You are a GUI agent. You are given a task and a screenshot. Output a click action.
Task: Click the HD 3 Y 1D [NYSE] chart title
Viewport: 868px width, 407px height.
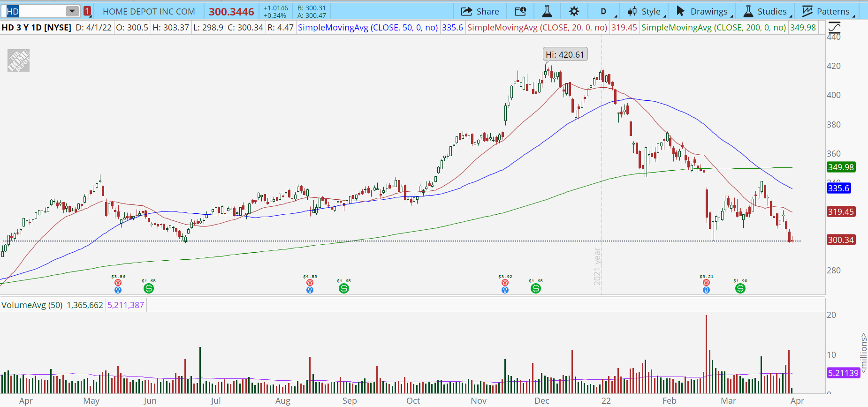pos(37,28)
